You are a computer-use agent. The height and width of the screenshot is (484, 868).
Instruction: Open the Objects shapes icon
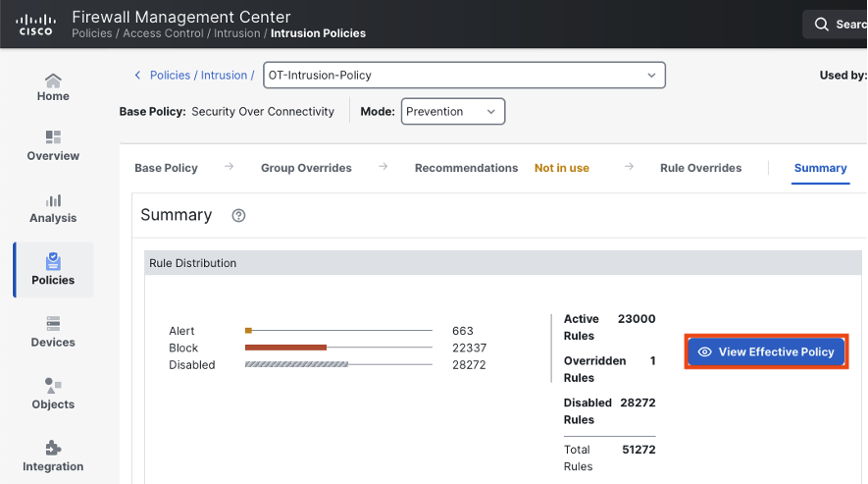[x=53, y=385]
